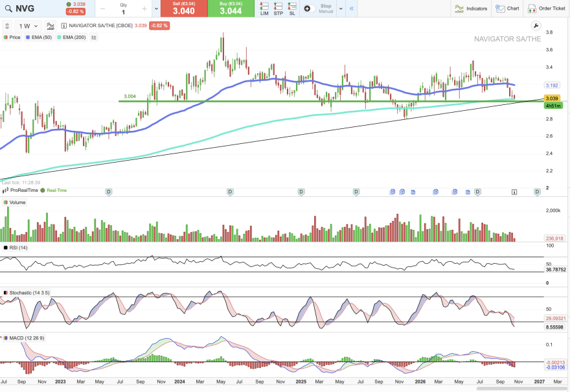The image size is (570, 392).
Task: Click the Buy button at 3.044
Action: pos(231,8)
